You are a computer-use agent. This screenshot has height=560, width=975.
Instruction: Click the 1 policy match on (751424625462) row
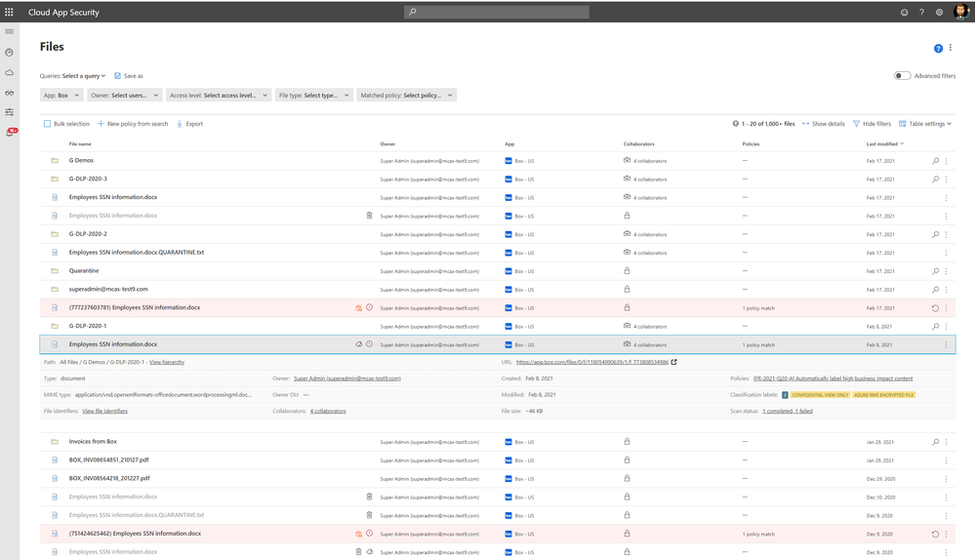click(x=758, y=534)
